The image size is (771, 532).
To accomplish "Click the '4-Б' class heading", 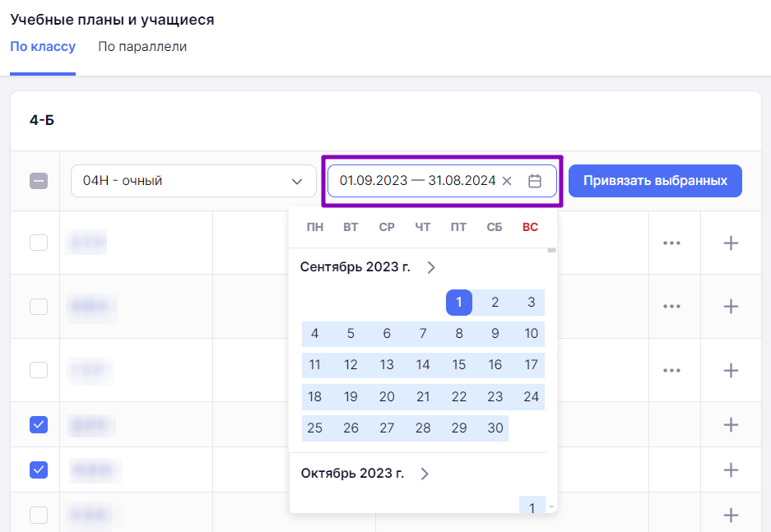I will point(42,120).
